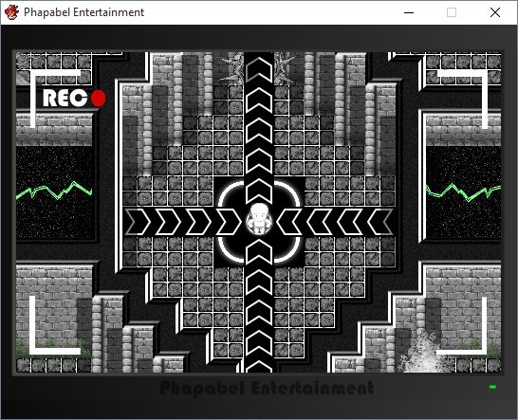The width and height of the screenshot is (518, 420).
Task: Click the rightmost left-pointing chevron arrow tile
Action: tap(380, 222)
